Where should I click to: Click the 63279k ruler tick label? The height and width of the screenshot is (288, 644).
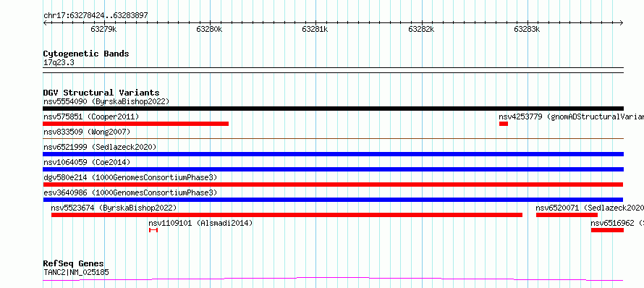click(103, 29)
